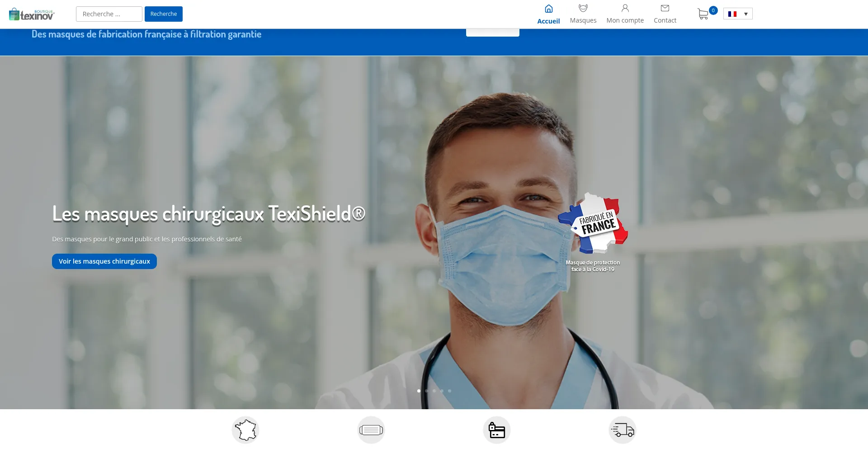
Task: Click the France map outline icon
Action: (245, 430)
